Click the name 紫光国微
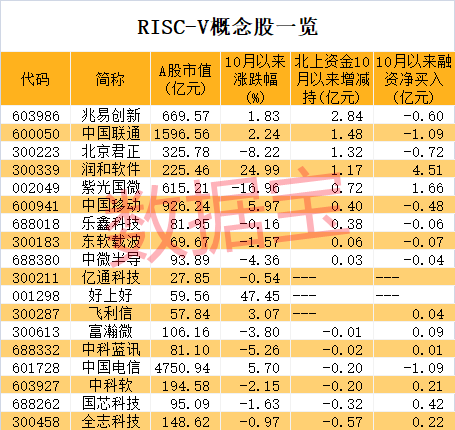Screen dimensions: 455x430 tap(111, 187)
